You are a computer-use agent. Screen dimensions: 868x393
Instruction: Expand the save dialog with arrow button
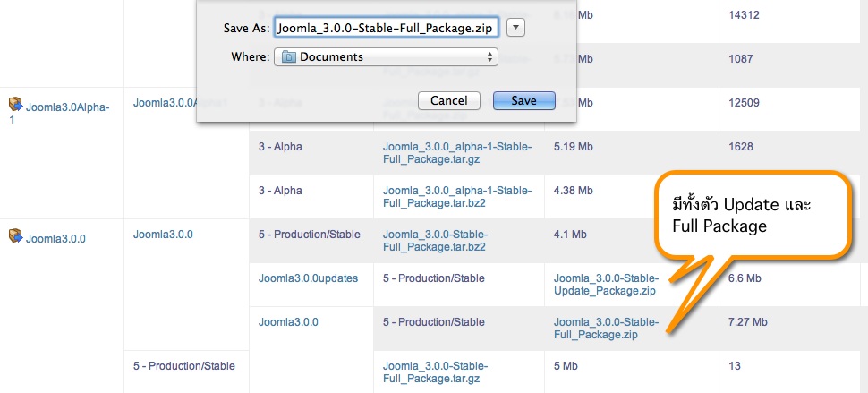(515, 28)
